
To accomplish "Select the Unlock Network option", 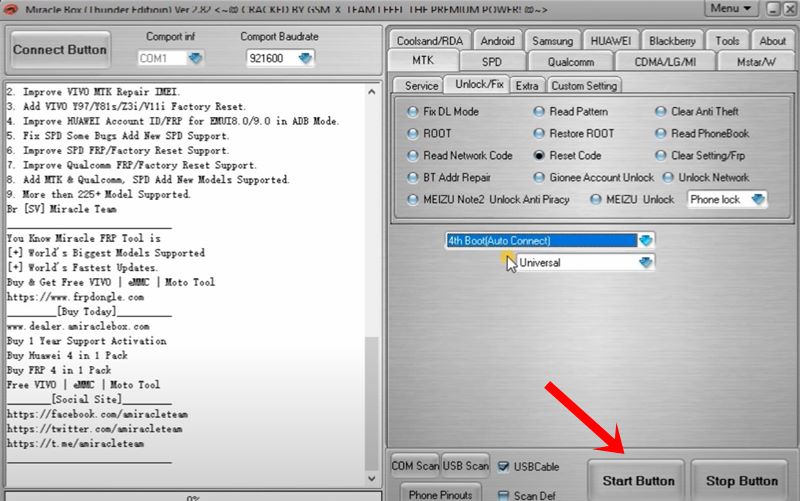I will pyautogui.click(x=706, y=178).
